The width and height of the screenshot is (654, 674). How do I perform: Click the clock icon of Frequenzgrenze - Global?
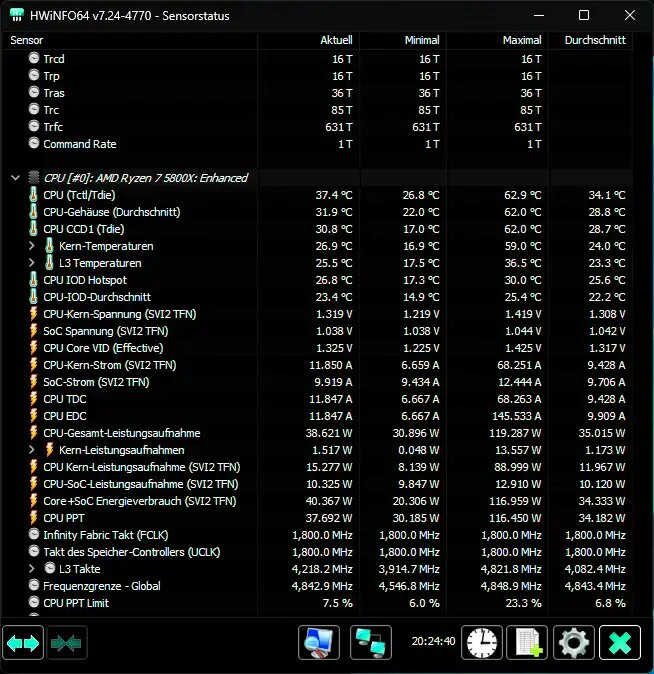34,585
